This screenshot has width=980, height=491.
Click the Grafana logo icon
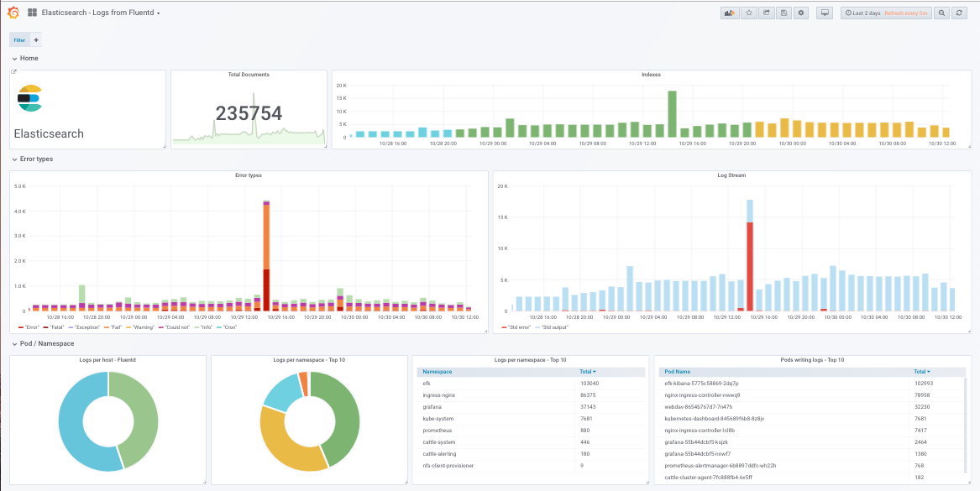[x=13, y=13]
